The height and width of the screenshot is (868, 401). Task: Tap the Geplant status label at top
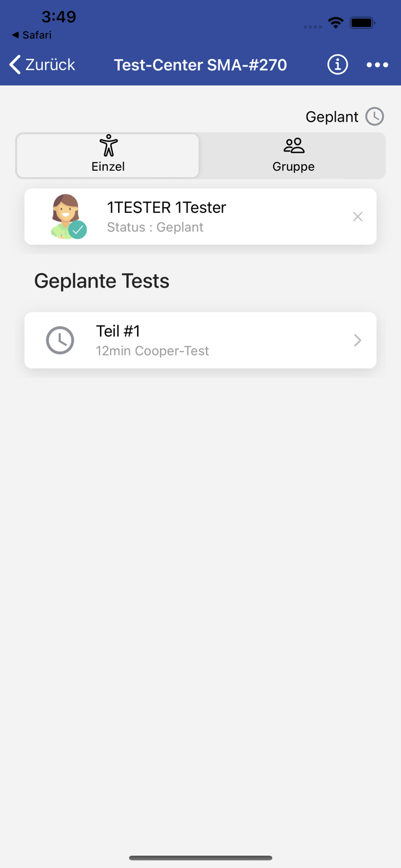[x=332, y=116]
